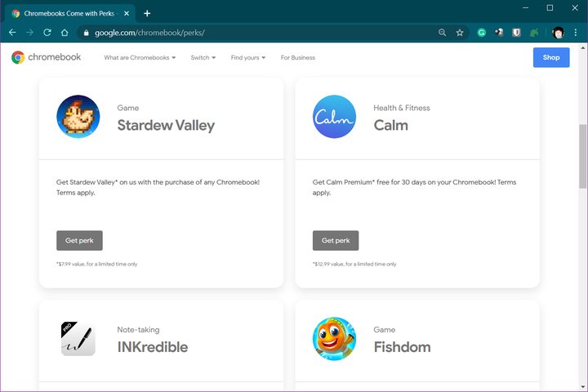This screenshot has width=588, height=392.
Task: Click the Fishdom fish icon
Action: pyautogui.click(x=334, y=339)
